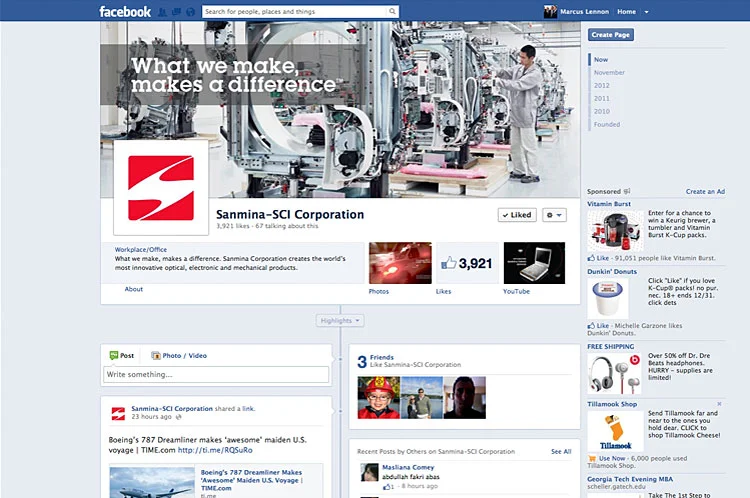Open the Dunkin' Donuts ad title
The image size is (750, 498).
point(612,271)
